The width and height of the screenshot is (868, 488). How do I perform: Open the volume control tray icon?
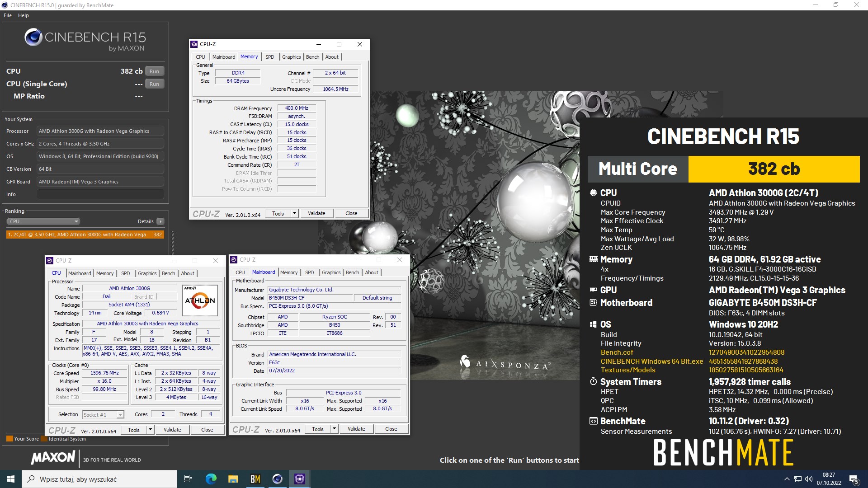coord(809,479)
